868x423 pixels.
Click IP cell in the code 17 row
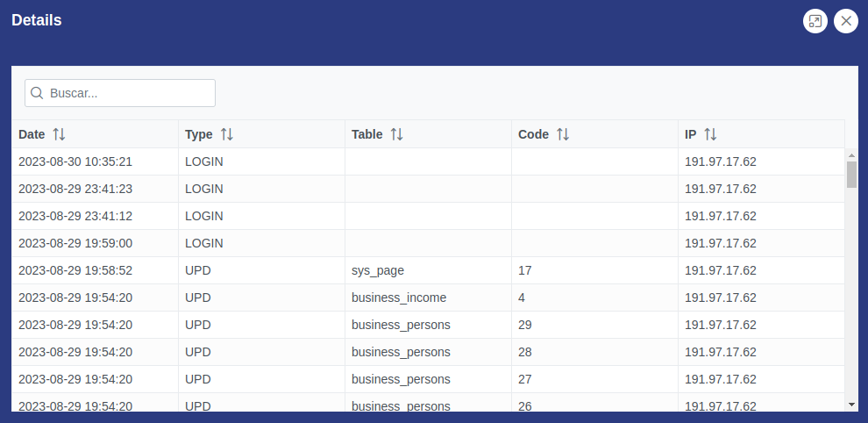720,270
